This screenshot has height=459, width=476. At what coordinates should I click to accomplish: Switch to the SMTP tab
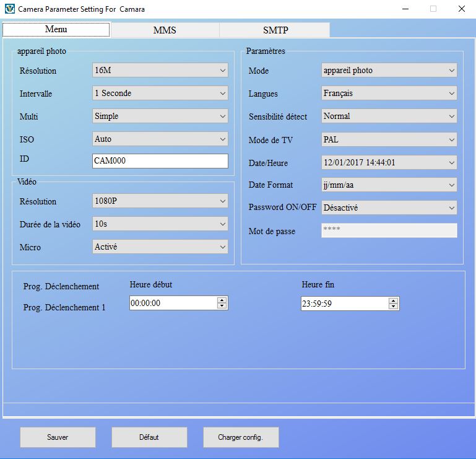[x=275, y=30]
